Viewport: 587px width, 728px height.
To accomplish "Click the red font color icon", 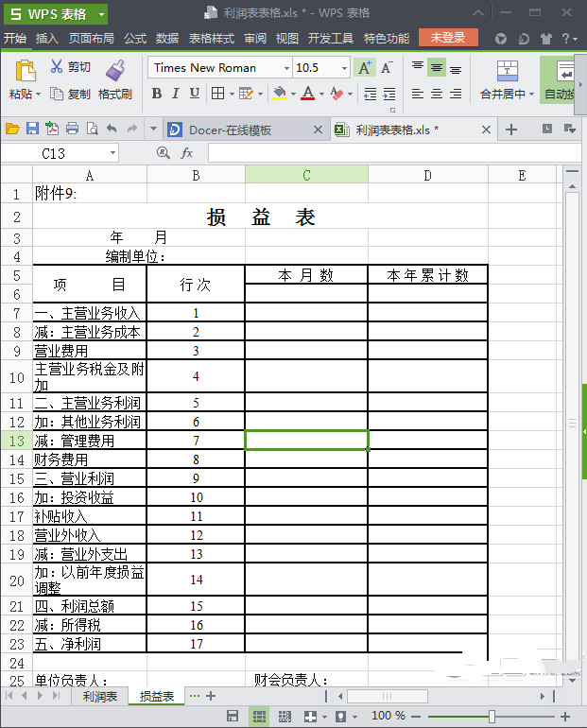I will point(308,94).
